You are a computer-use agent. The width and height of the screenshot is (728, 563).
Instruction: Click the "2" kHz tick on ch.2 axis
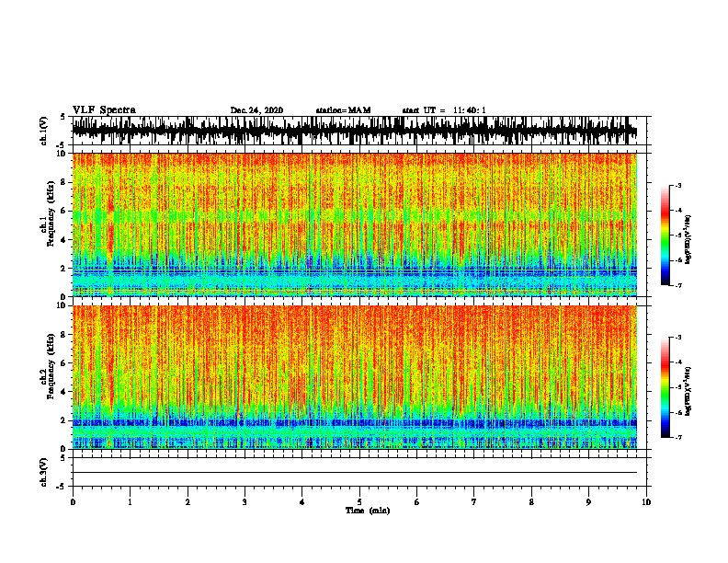[x=63, y=420]
